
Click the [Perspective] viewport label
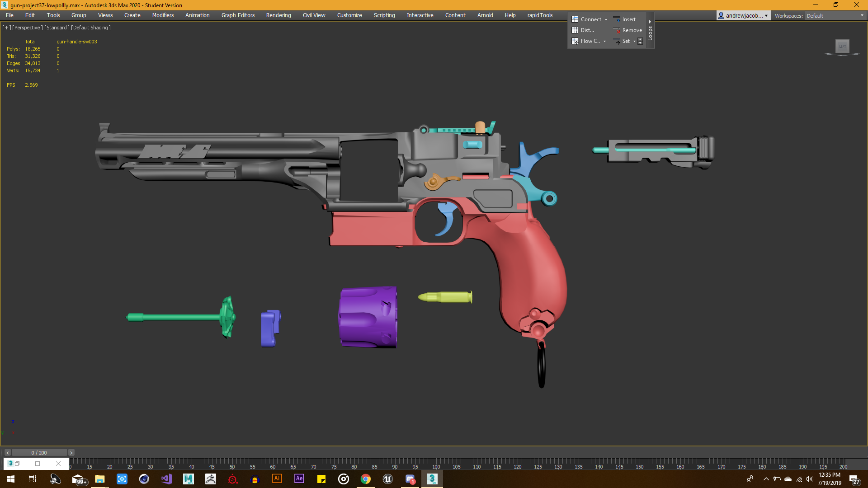pos(28,28)
